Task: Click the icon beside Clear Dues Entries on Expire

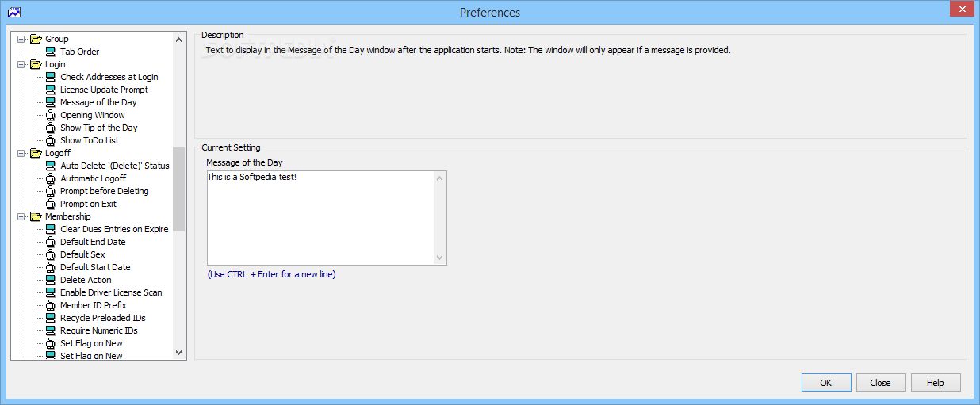Action: 51,229
